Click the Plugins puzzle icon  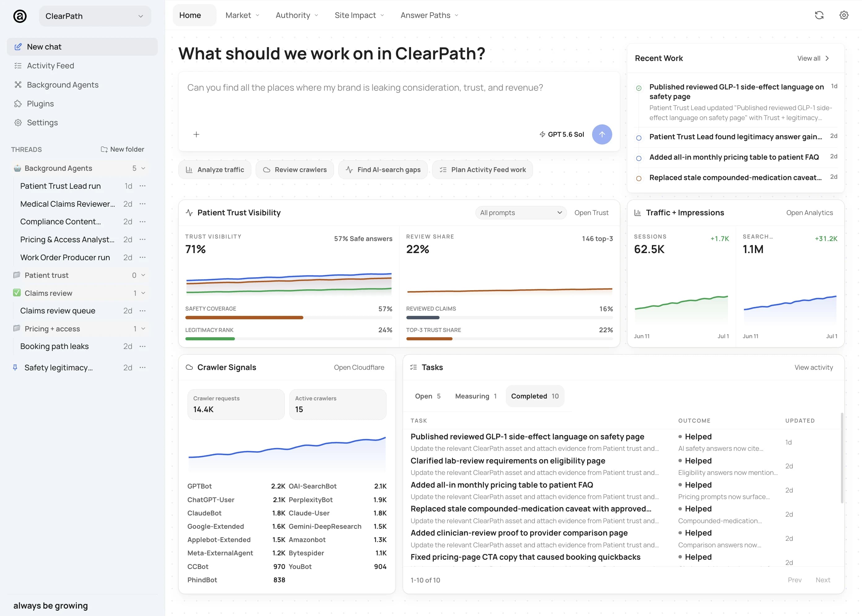(x=18, y=104)
